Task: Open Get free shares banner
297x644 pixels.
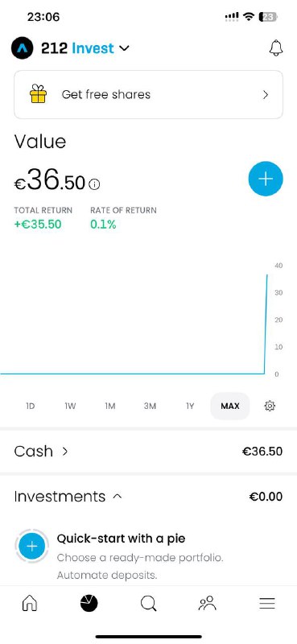Action: [148, 94]
